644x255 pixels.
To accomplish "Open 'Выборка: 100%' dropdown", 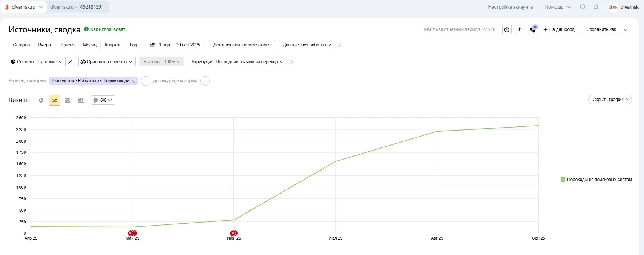I will 161,62.
